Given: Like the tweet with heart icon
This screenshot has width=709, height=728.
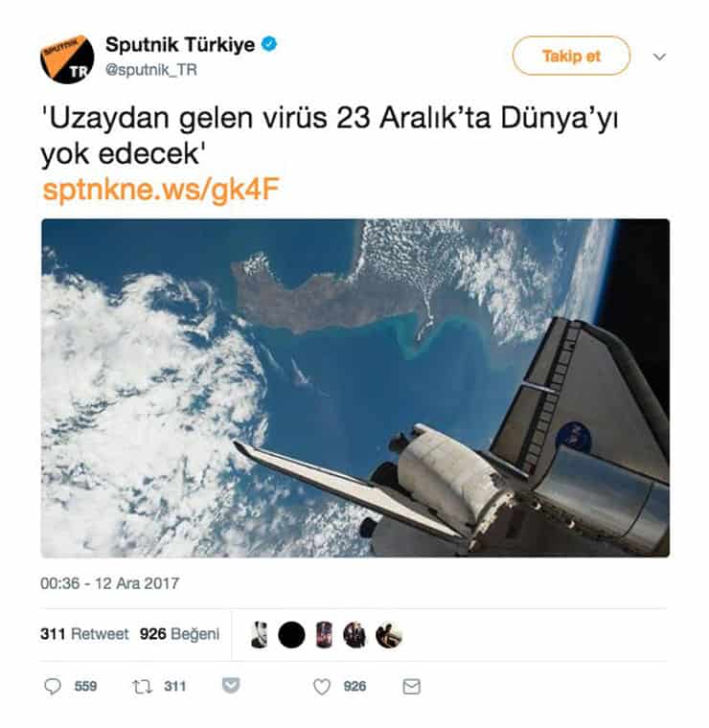Looking at the screenshot, I should pyautogui.click(x=322, y=686).
